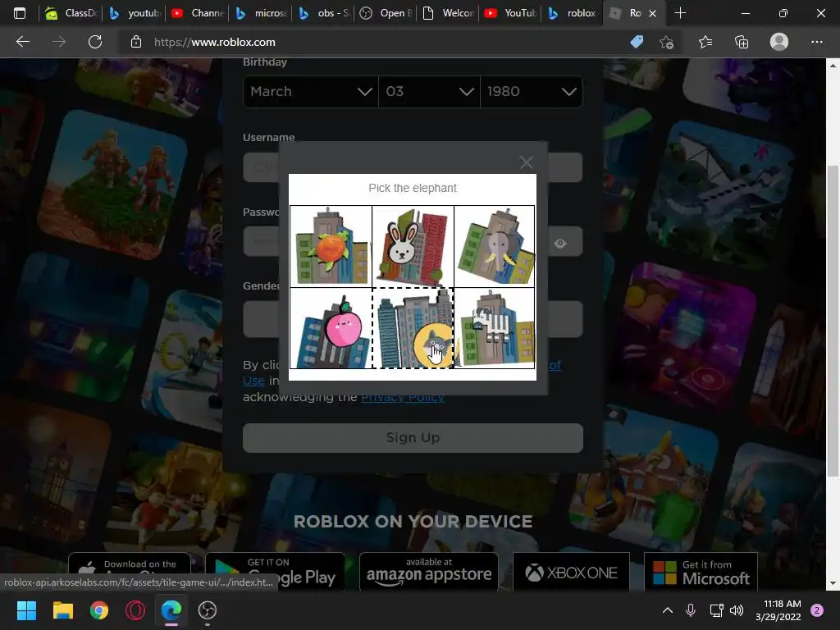Switch to the YouTube tab

coord(512,13)
